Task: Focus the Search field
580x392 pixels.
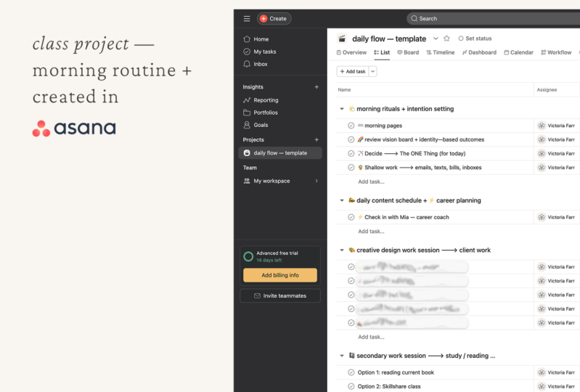Action: (x=493, y=18)
